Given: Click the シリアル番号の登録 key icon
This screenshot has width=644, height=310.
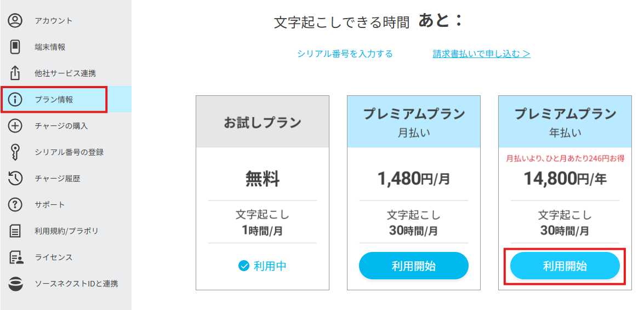Looking at the screenshot, I should click(15, 152).
